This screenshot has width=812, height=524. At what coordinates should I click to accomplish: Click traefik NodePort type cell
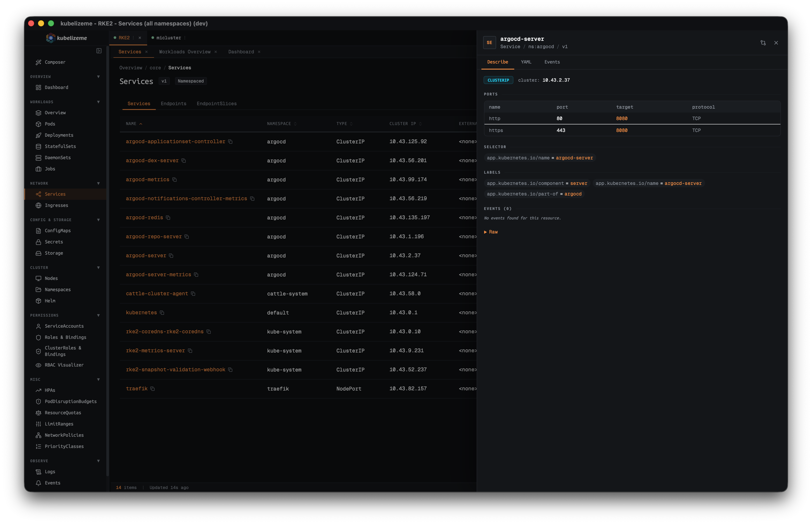[349, 389]
